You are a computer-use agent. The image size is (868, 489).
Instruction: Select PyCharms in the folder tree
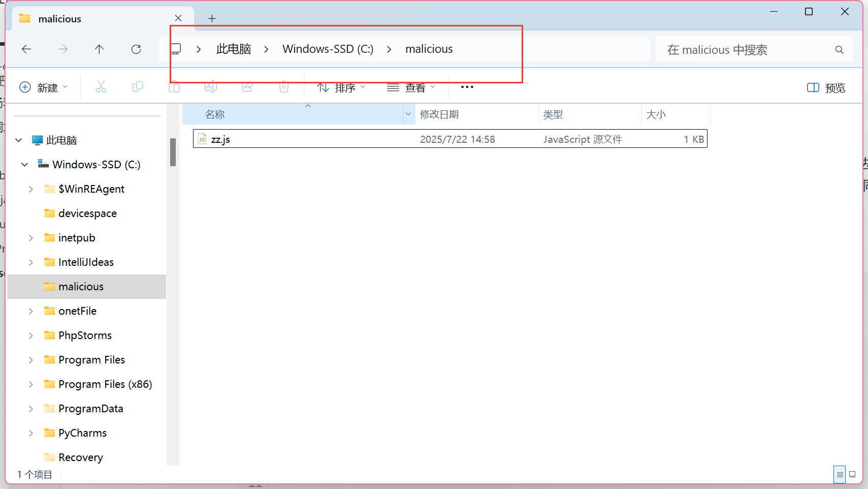(82, 433)
